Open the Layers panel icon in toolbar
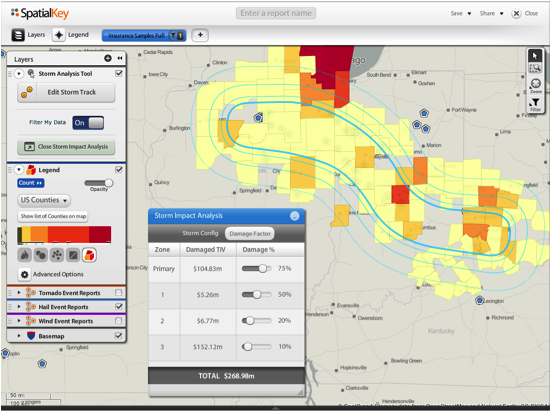 point(18,35)
